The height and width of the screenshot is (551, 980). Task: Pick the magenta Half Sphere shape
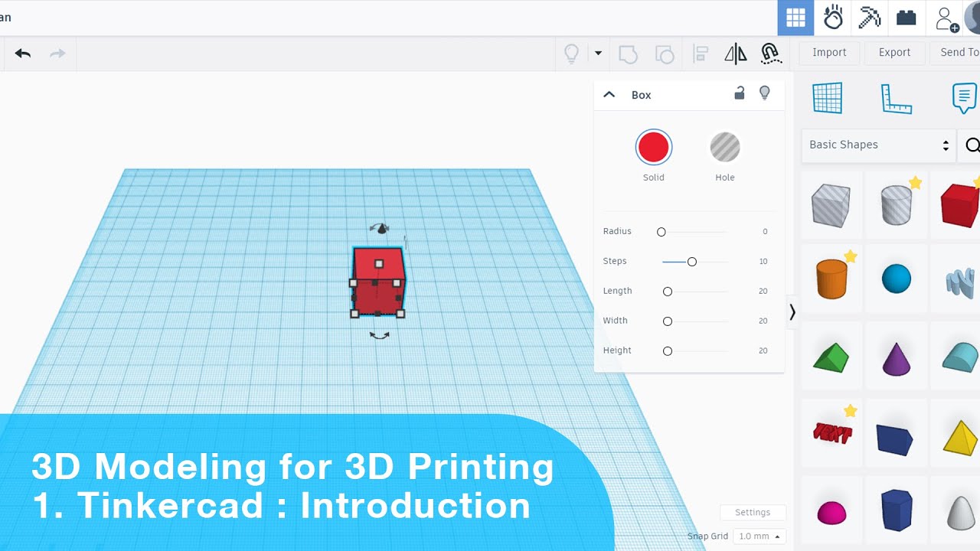pyautogui.click(x=832, y=513)
